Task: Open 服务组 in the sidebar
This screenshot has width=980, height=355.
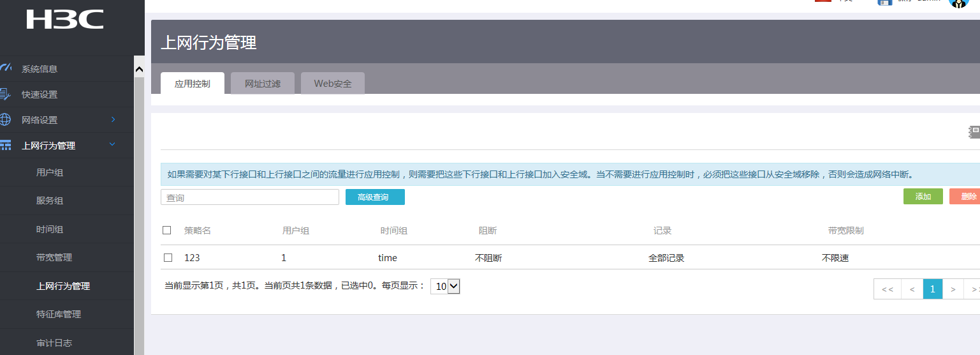Action: 50,200
